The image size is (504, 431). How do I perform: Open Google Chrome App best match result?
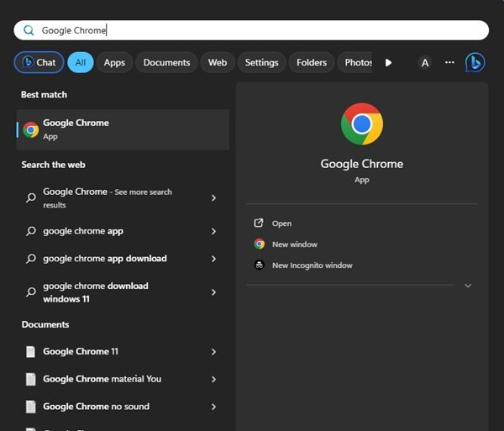tap(123, 130)
